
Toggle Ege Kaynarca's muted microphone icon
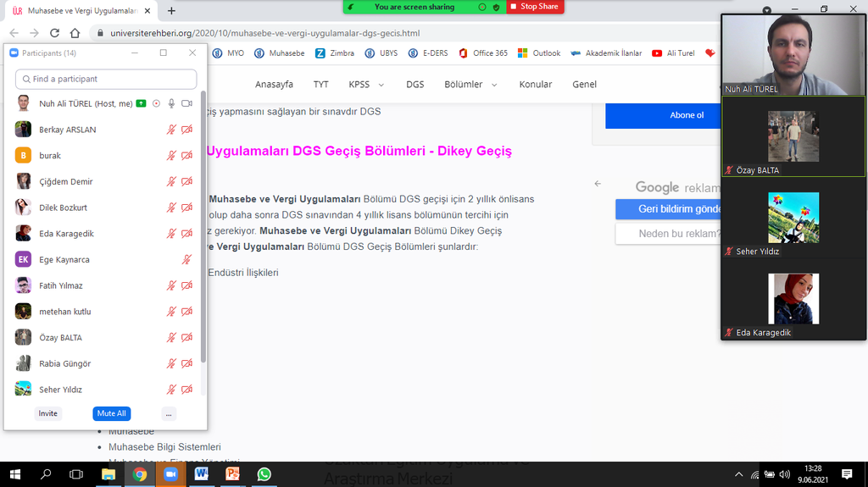point(186,259)
